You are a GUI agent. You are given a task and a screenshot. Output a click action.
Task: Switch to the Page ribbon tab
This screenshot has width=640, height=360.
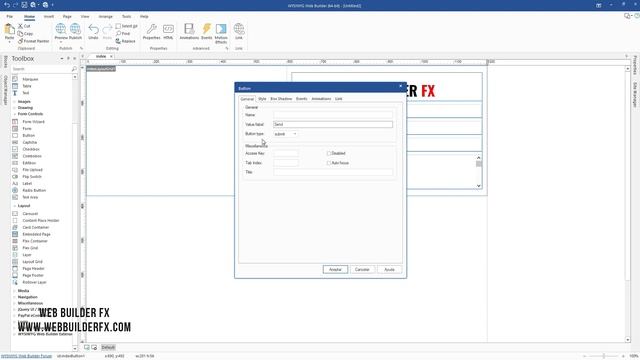click(x=67, y=17)
